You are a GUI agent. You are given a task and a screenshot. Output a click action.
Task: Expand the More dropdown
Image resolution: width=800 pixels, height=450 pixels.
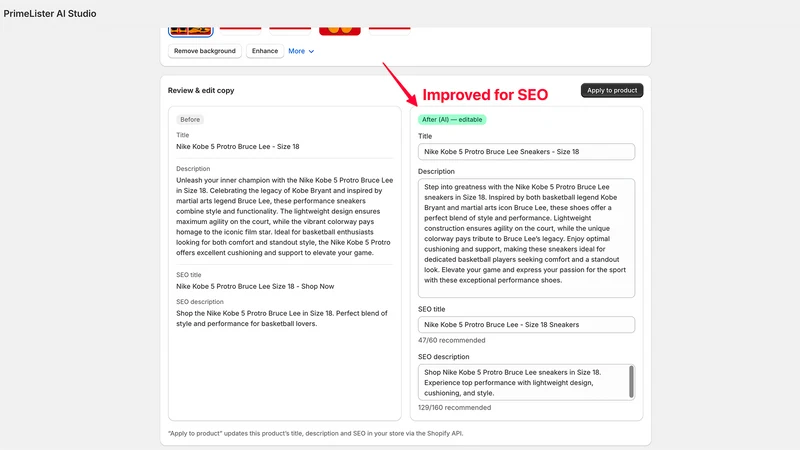pos(301,51)
